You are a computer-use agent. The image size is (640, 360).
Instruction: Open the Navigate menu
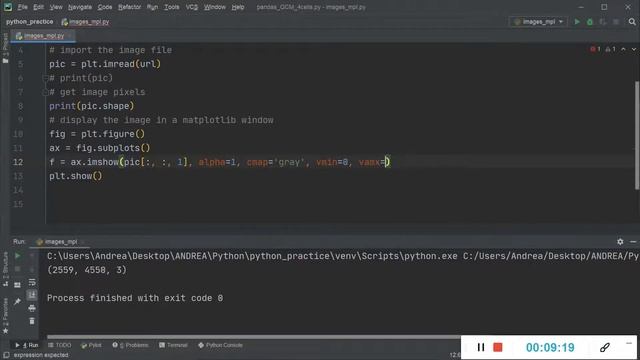point(80,7)
